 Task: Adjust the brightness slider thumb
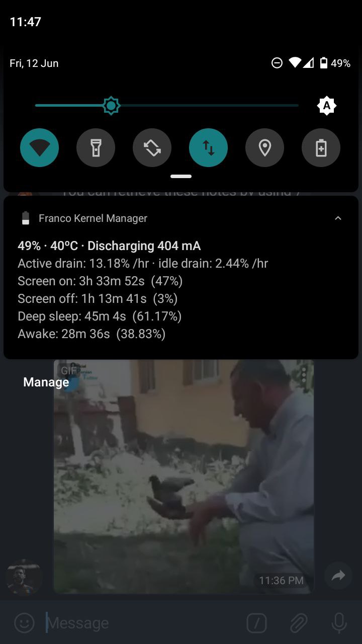[x=111, y=106]
